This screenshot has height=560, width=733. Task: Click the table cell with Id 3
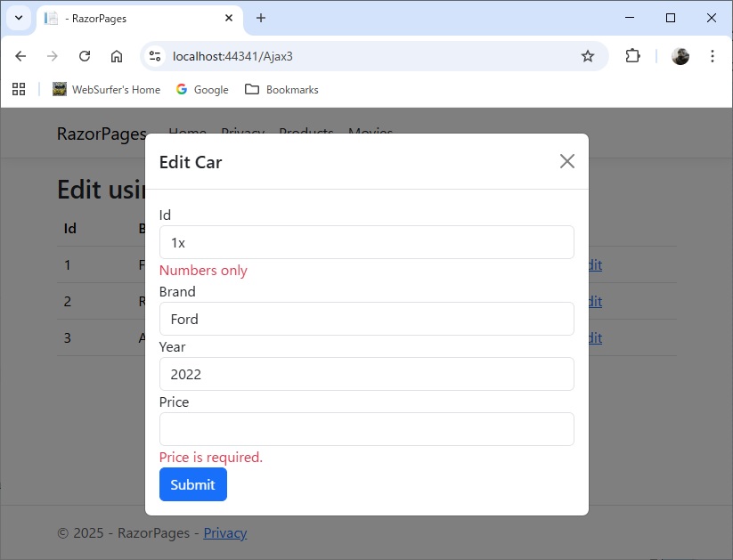pyautogui.click(x=68, y=337)
